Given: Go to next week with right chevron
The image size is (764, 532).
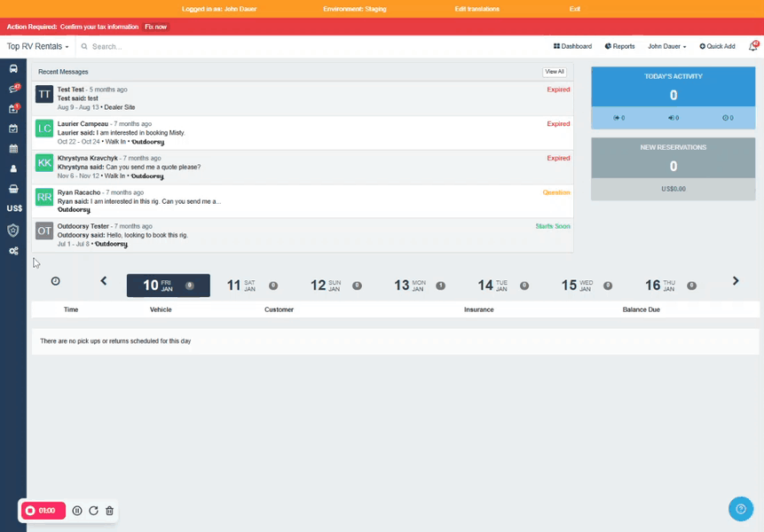Looking at the screenshot, I should (735, 281).
